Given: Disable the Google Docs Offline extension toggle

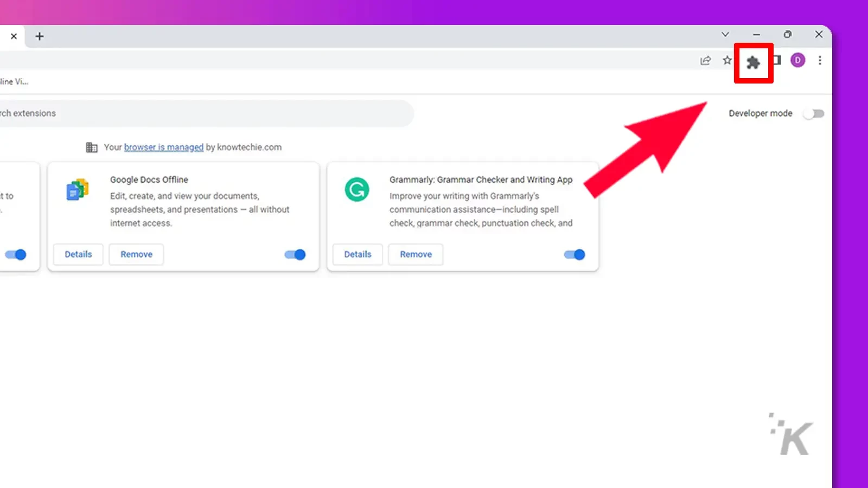Looking at the screenshot, I should click(295, 254).
